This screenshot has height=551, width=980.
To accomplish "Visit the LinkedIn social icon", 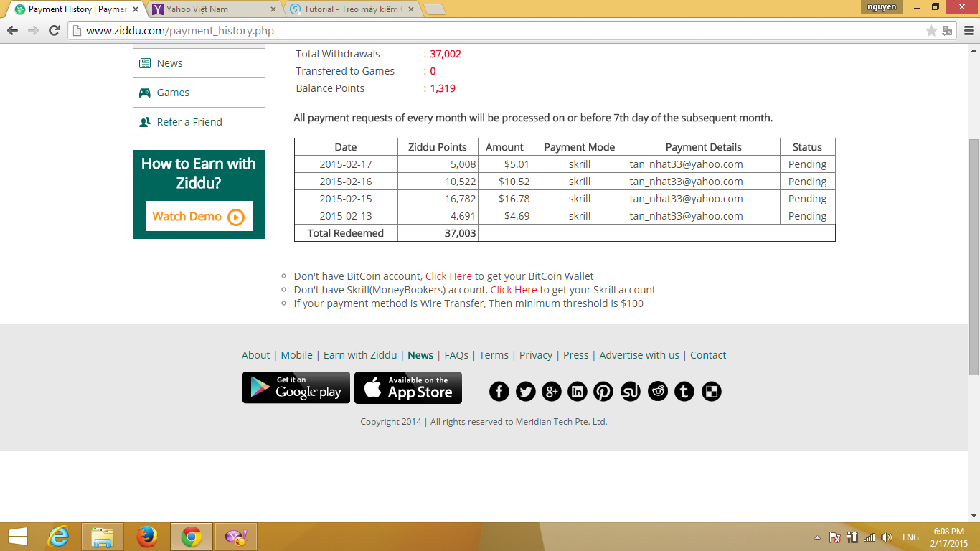I will point(578,391).
